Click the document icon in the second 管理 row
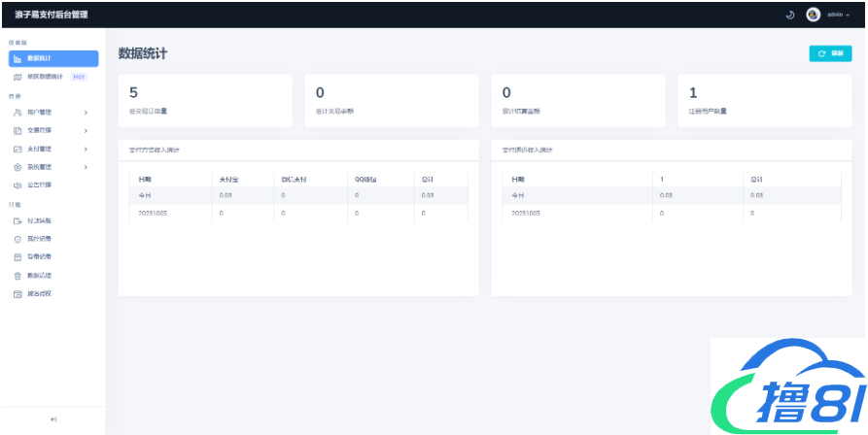This screenshot has height=435, width=868. (x=17, y=130)
